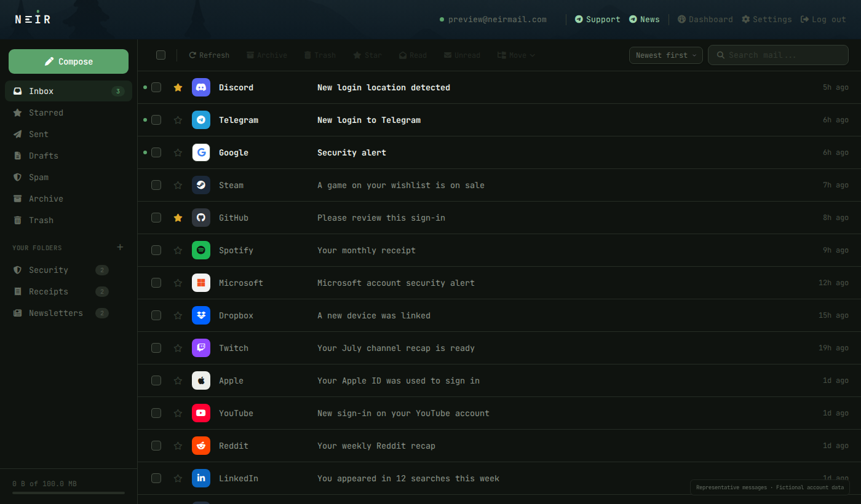861x504 pixels.
Task: Click the Twitch sender logo icon
Action: pyautogui.click(x=201, y=348)
